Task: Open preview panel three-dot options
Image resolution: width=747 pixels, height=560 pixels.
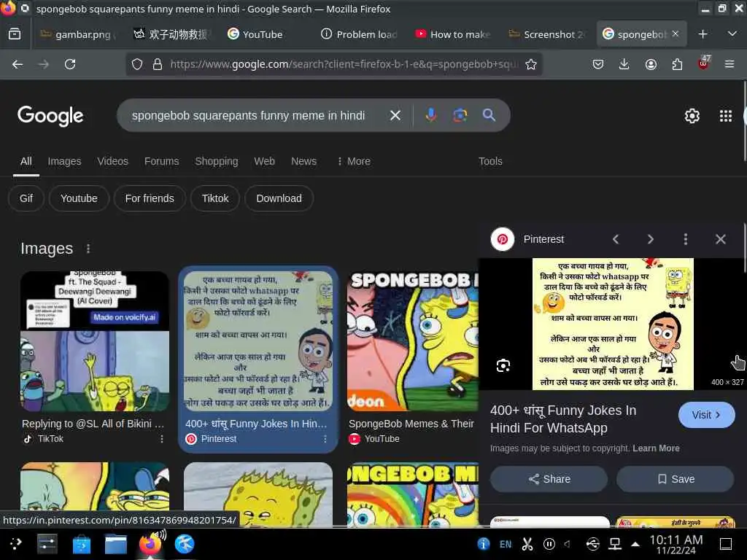Action: point(686,239)
